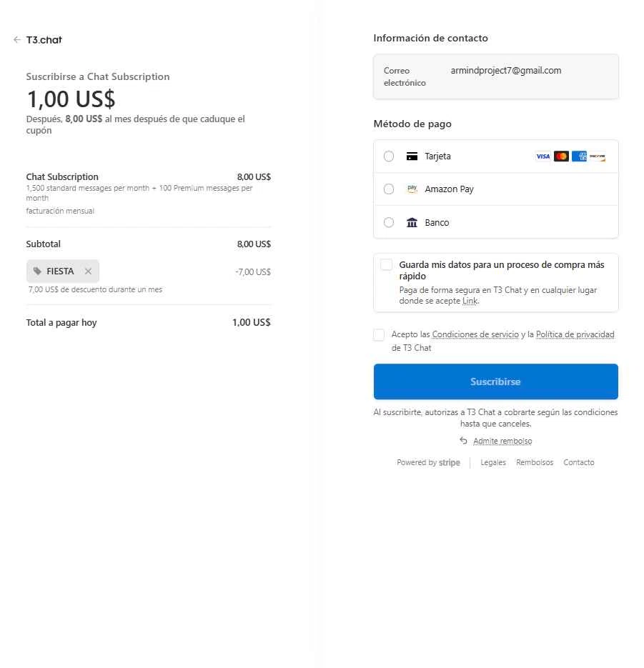Click the Admite reembolso link
Screen dimensions: 644x668
502,441
